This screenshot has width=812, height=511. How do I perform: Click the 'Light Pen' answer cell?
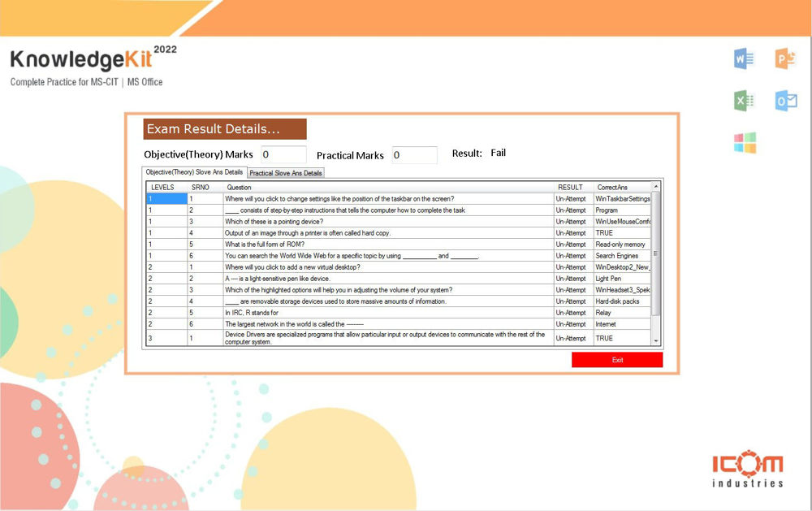[622, 279]
